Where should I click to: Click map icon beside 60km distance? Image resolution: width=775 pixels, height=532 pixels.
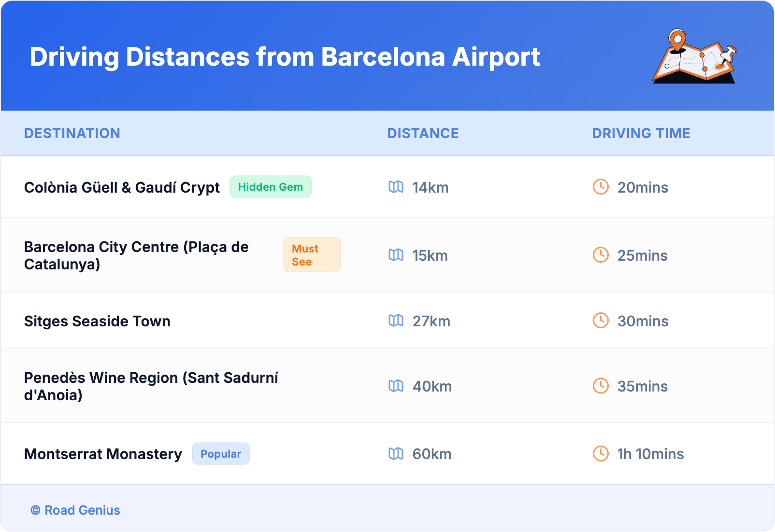point(396,454)
